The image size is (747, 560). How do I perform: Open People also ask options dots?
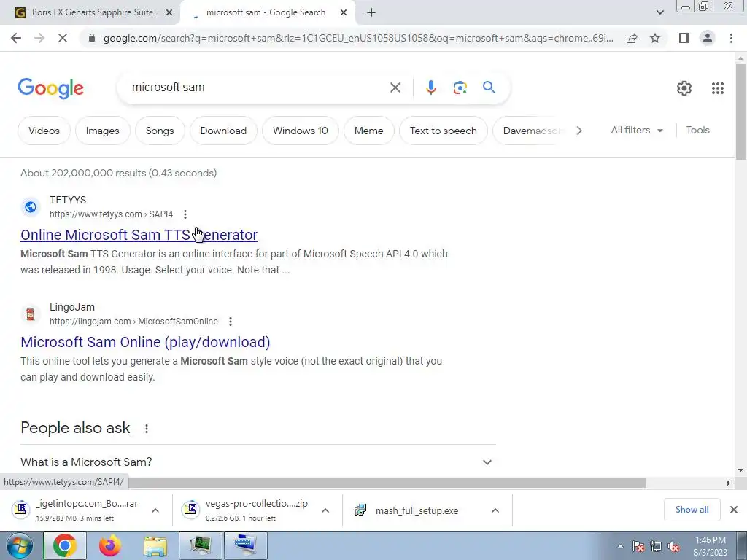146,429
